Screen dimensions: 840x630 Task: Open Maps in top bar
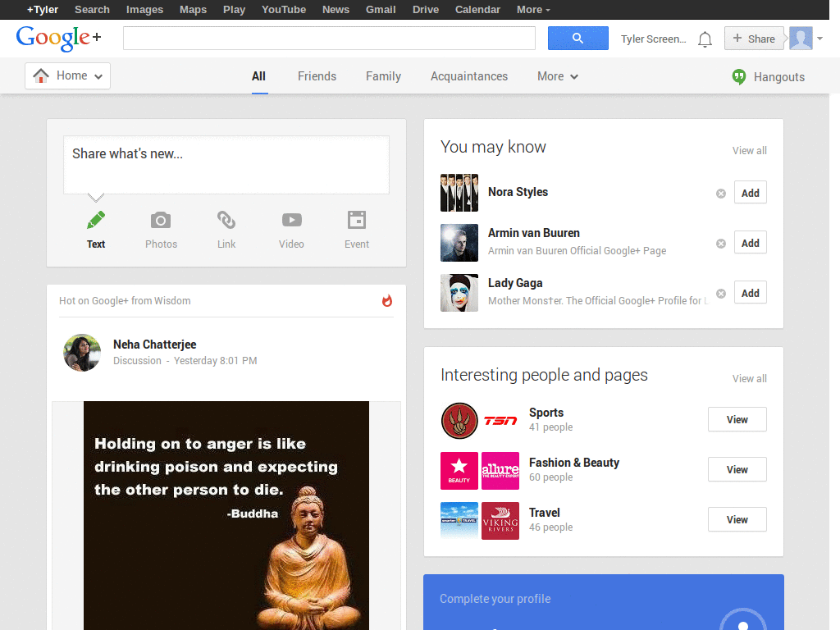click(x=193, y=10)
